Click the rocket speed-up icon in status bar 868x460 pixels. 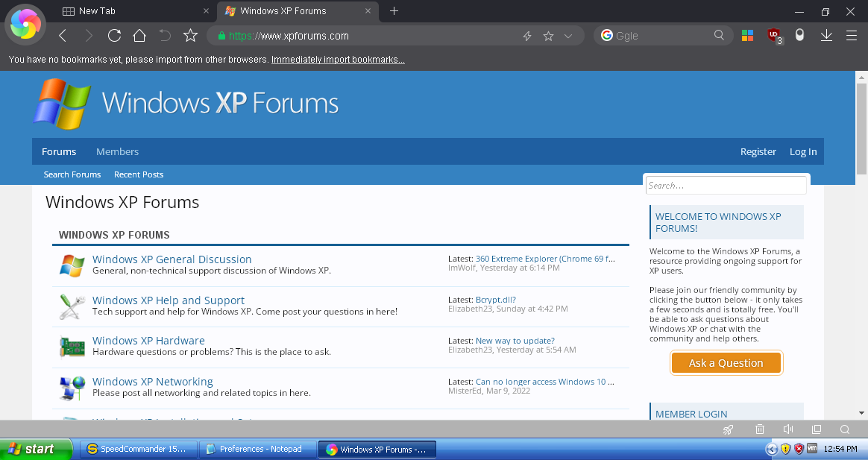(x=729, y=429)
